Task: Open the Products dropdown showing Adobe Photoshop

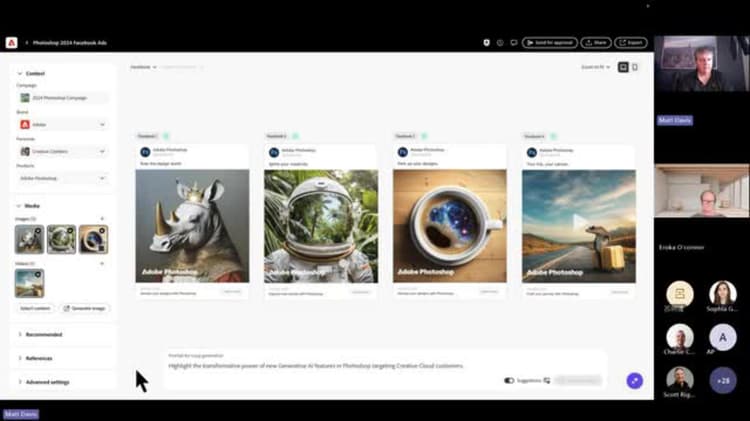Action: [63, 178]
